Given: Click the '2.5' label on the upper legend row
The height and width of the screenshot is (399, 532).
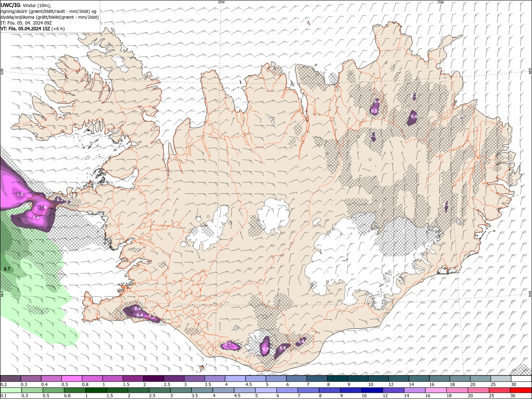Looking at the screenshot, I should coord(167,384).
